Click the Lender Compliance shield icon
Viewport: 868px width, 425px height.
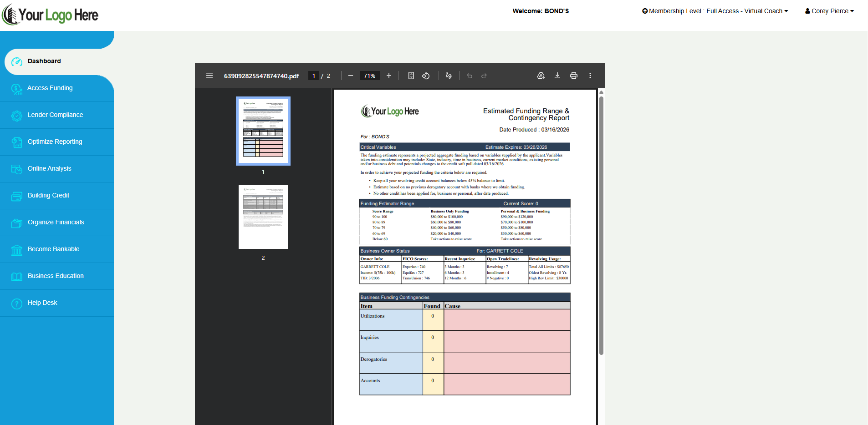17,116
